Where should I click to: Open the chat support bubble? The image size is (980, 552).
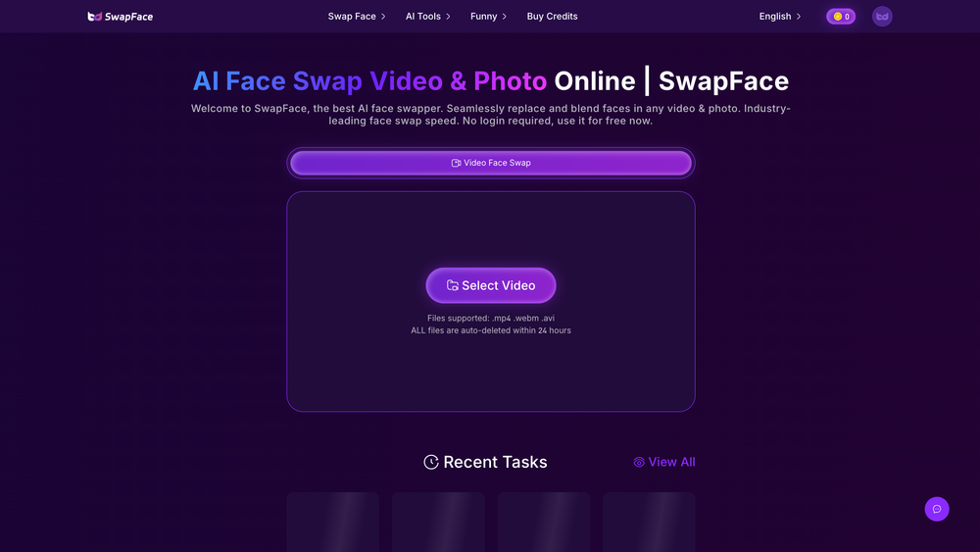937,509
